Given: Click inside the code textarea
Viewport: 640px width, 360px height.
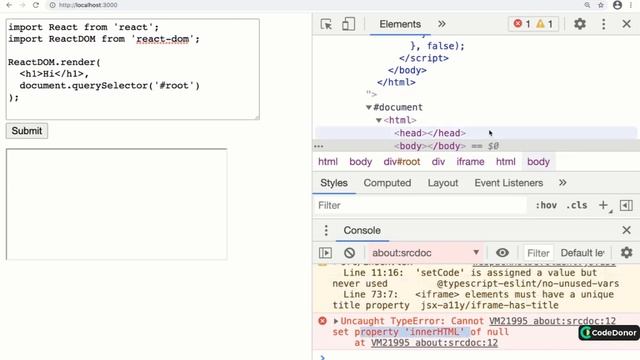Looking at the screenshot, I should tap(133, 69).
